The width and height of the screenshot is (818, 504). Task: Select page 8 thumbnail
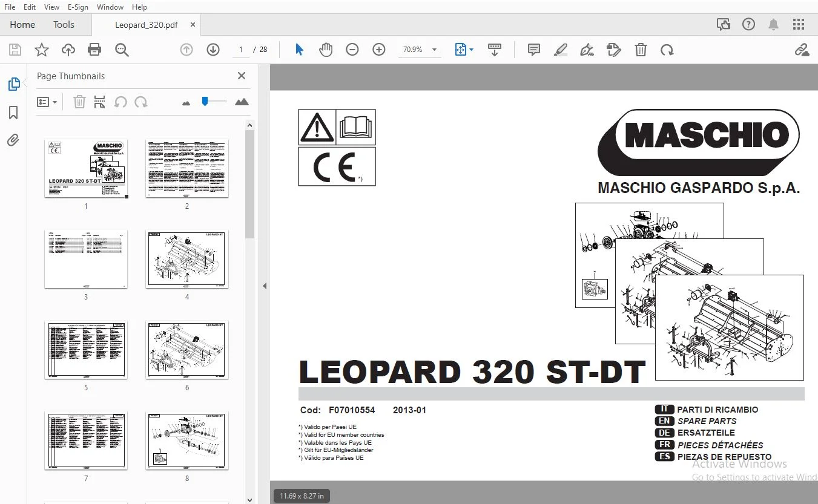point(187,441)
